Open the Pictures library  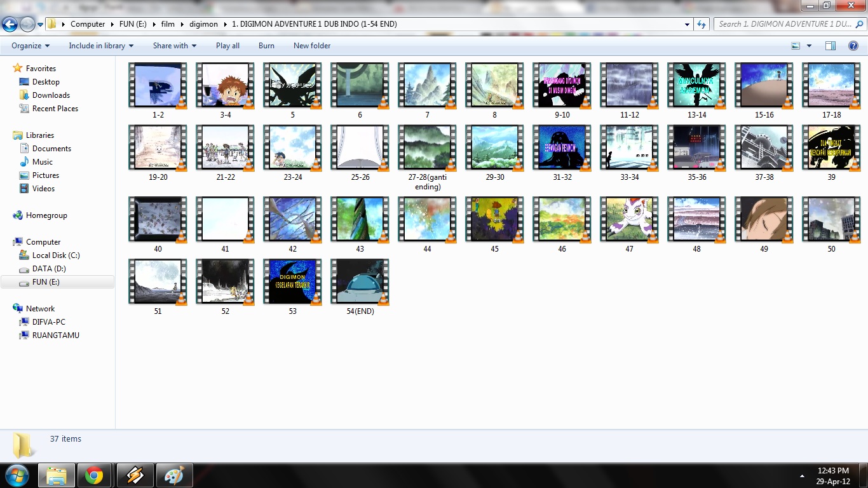(x=46, y=175)
